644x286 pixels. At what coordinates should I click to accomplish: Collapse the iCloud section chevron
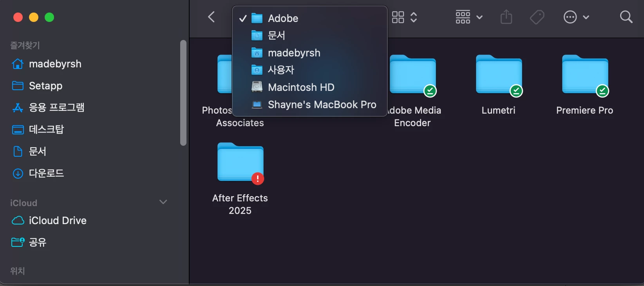pos(163,202)
